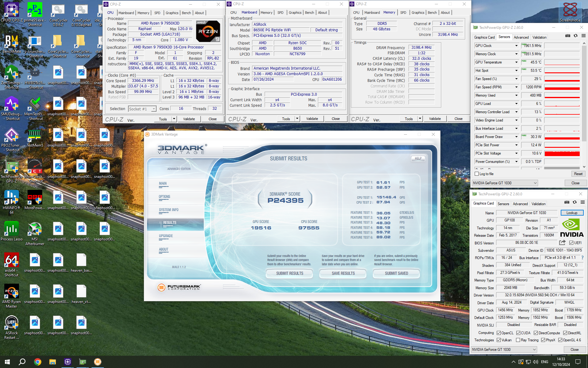Image resolution: width=588 pixels, height=368 pixels.
Task: Toggle the UEFI checkbox in GPU-Z
Action: pos(571,243)
